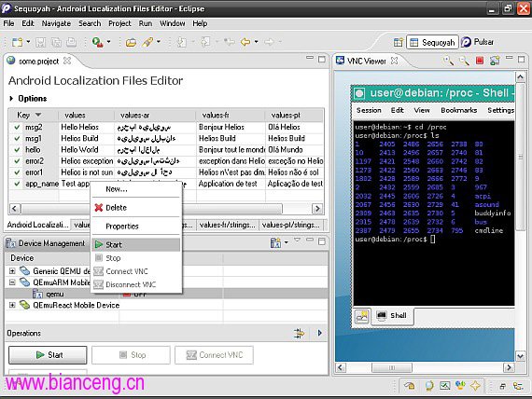Expand Generic QEMU device tree node
Viewport: 532px width, 399px height.
coord(12,271)
